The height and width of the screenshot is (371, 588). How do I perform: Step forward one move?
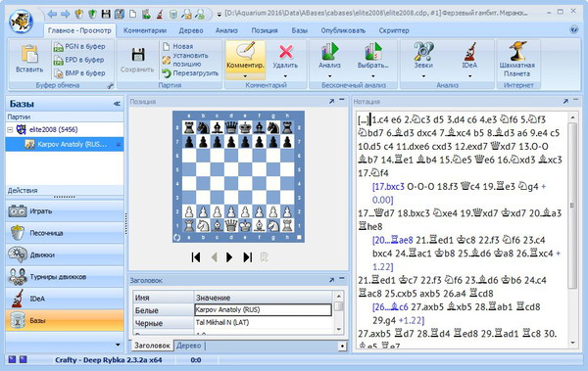coord(229,257)
